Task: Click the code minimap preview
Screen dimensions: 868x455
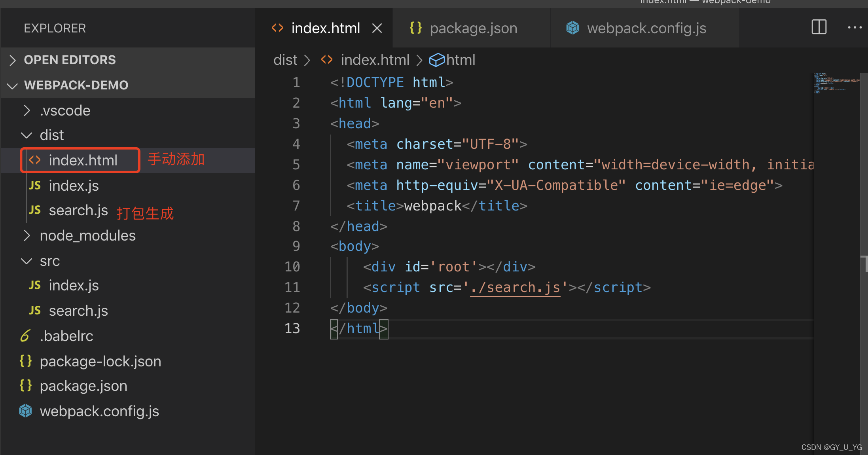Action: point(836,82)
